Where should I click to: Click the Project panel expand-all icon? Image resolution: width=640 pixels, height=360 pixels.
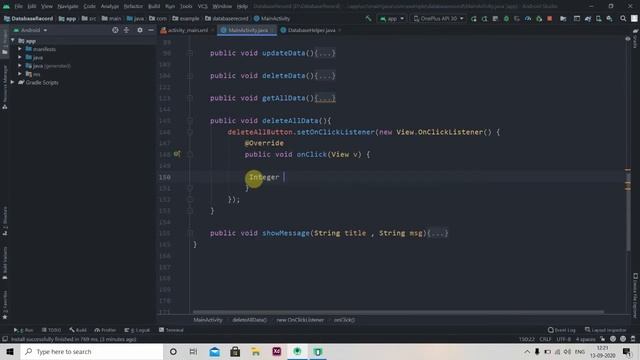pos(127,30)
